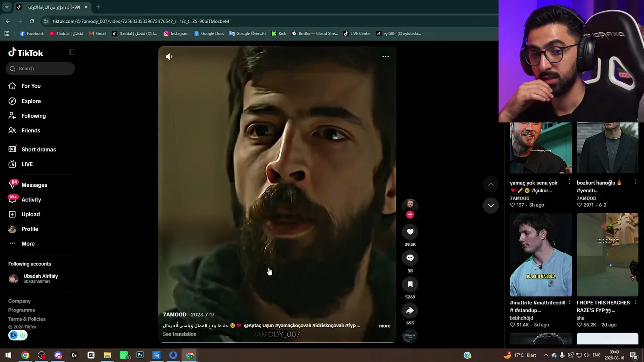644x362 pixels.
Task: Like the video with 39.5K likes
Action: point(410,232)
